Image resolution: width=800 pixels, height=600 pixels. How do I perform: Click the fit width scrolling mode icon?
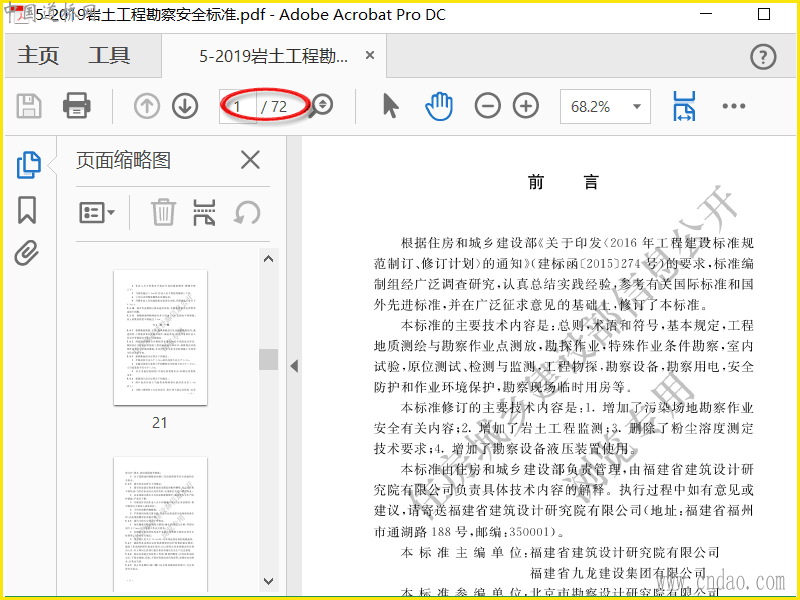tap(684, 106)
